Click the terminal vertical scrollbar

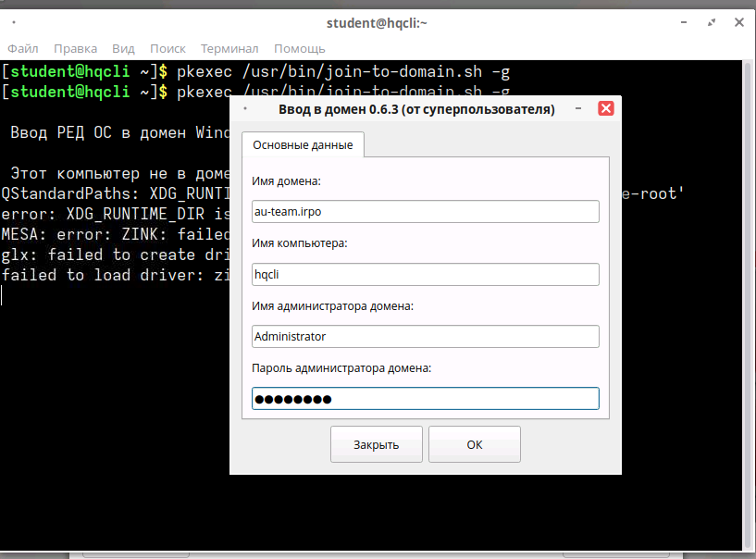(x=749, y=305)
